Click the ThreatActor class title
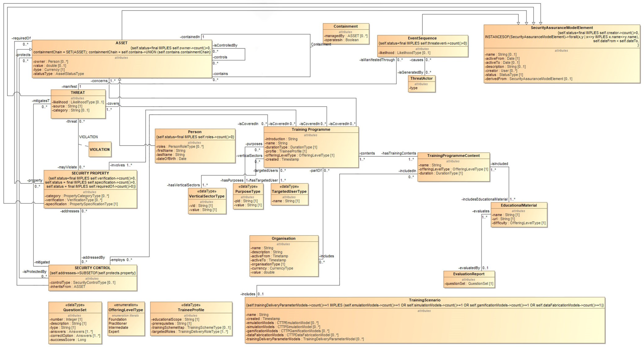The image size is (644, 347). (x=421, y=78)
